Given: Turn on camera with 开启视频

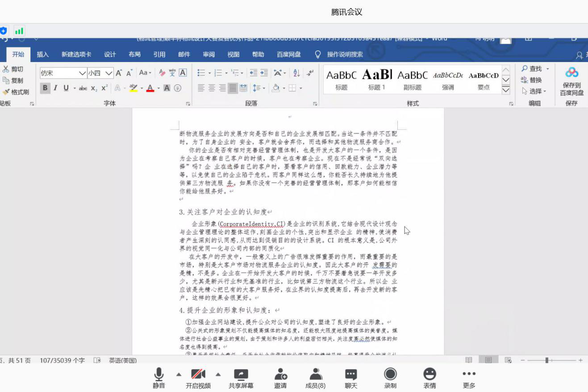Looking at the screenshot, I should (x=198, y=375).
